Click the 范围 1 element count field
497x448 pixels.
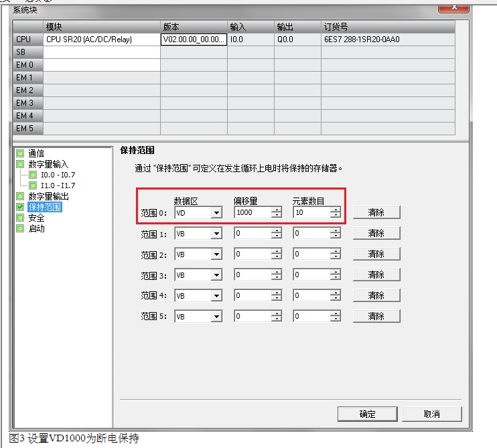pos(311,234)
